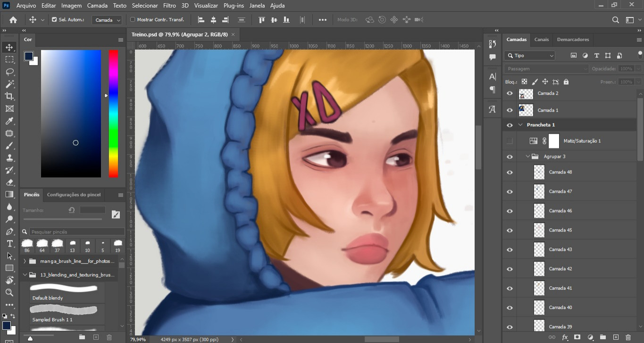
Task: Open the Tipo layer filter dropdown
Action: click(530, 55)
